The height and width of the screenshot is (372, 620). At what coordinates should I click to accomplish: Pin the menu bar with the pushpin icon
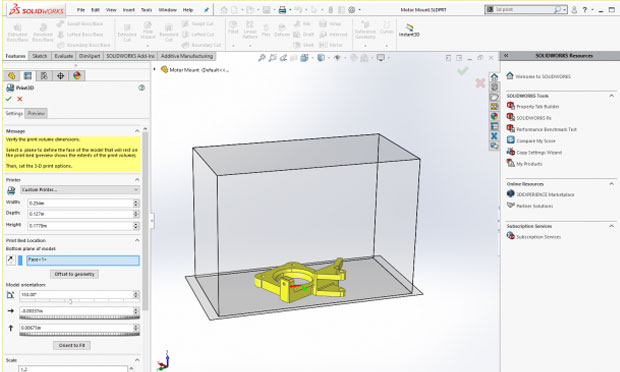pyautogui.click(x=206, y=10)
